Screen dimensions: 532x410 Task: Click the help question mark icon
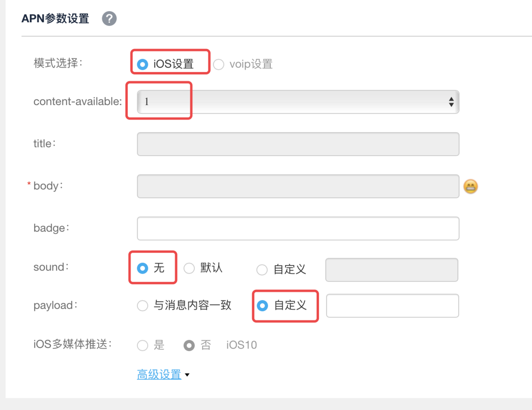(x=109, y=18)
